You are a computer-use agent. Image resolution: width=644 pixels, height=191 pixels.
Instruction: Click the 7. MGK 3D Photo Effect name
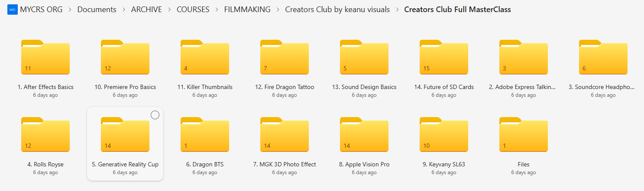click(285, 164)
